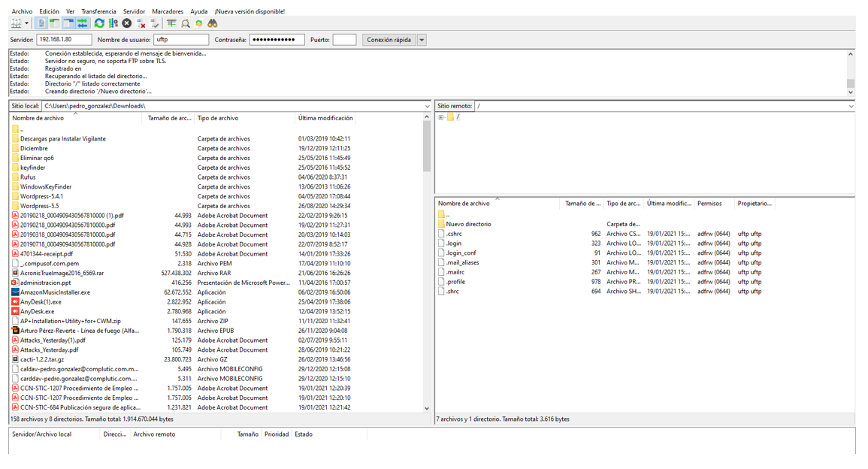This screenshot has width=868, height=469.
Task: Click PDF icon of 4701344-receipt.pdf
Action: (15, 253)
